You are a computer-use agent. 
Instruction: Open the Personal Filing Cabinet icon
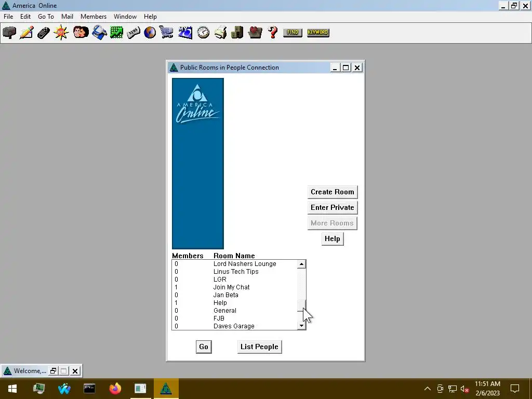pos(237,33)
